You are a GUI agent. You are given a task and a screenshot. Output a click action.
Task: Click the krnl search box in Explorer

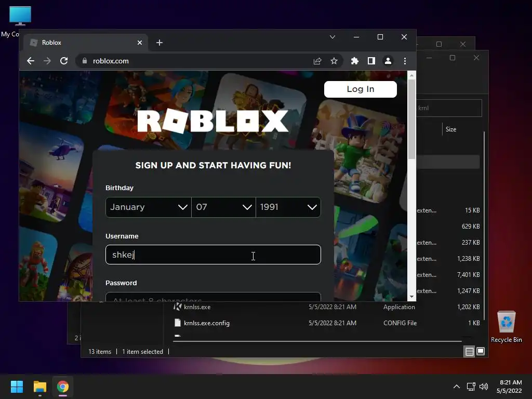coord(448,108)
